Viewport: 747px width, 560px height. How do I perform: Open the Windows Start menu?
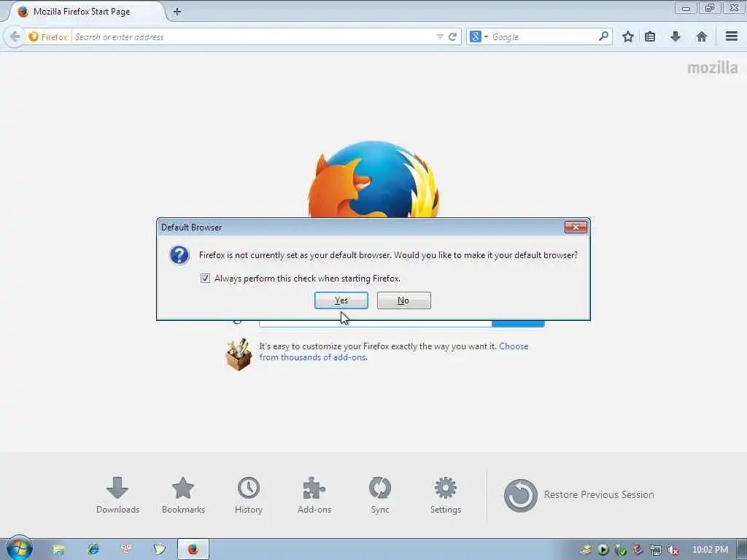click(19, 548)
